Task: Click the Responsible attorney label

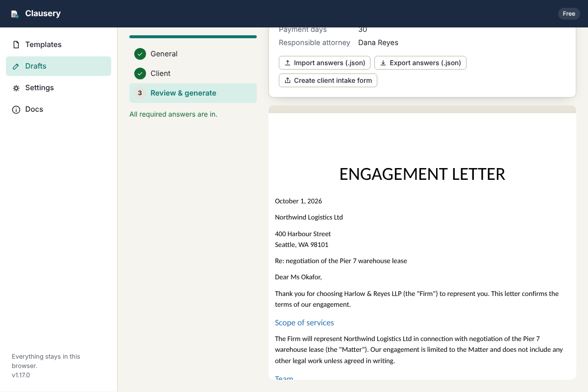Action: click(315, 43)
